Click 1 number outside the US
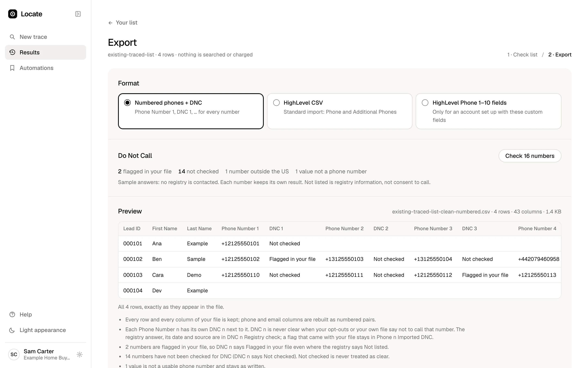The width and height of the screenshot is (588, 368). [257, 171]
